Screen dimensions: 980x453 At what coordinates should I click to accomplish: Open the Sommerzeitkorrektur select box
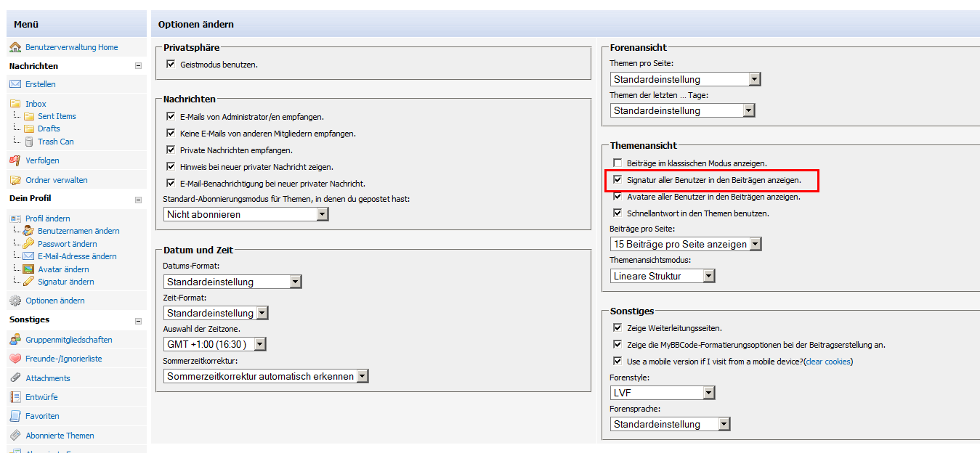[x=266, y=376]
